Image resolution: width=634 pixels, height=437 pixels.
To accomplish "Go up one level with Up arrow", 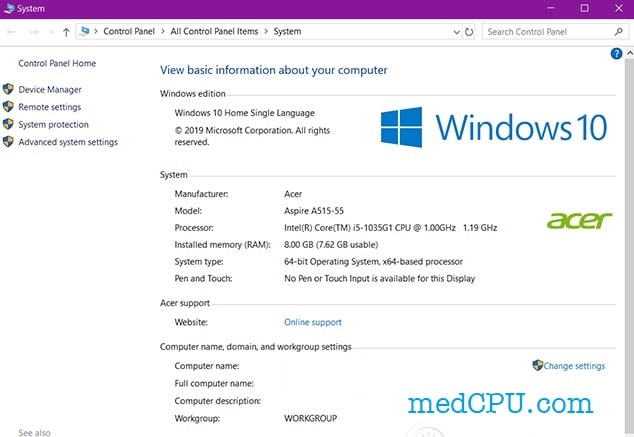I will 66,32.
